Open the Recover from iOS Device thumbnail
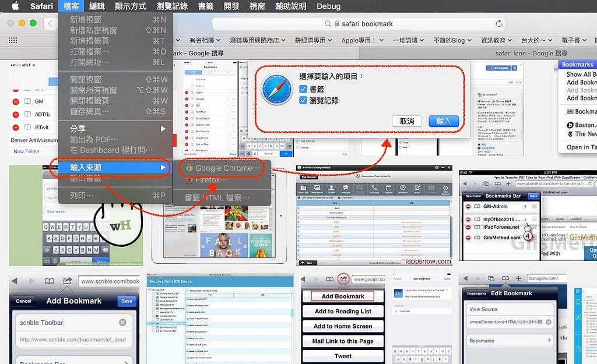Viewport: 597px width, 364px height. (x=220, y=320)
